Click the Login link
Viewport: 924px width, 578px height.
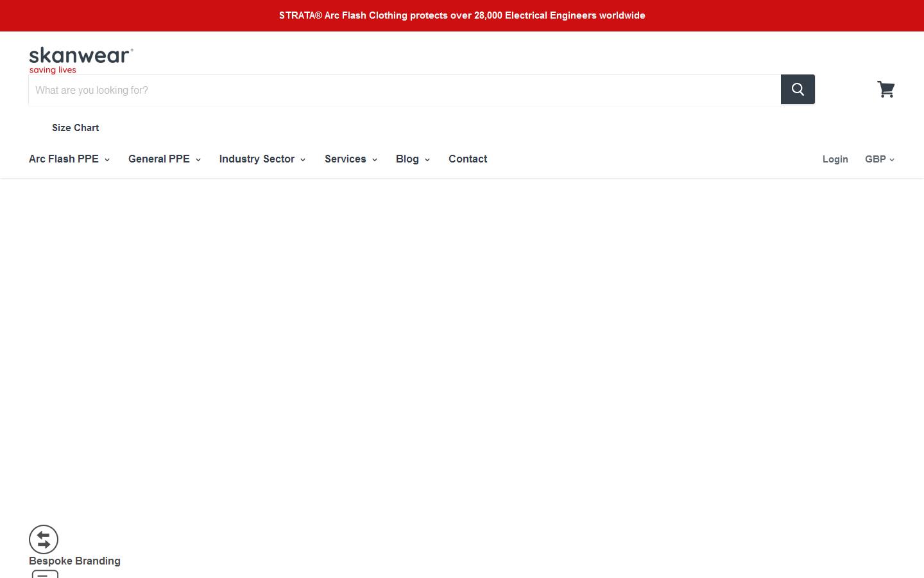pyautogui.click(x=835, y=159)
